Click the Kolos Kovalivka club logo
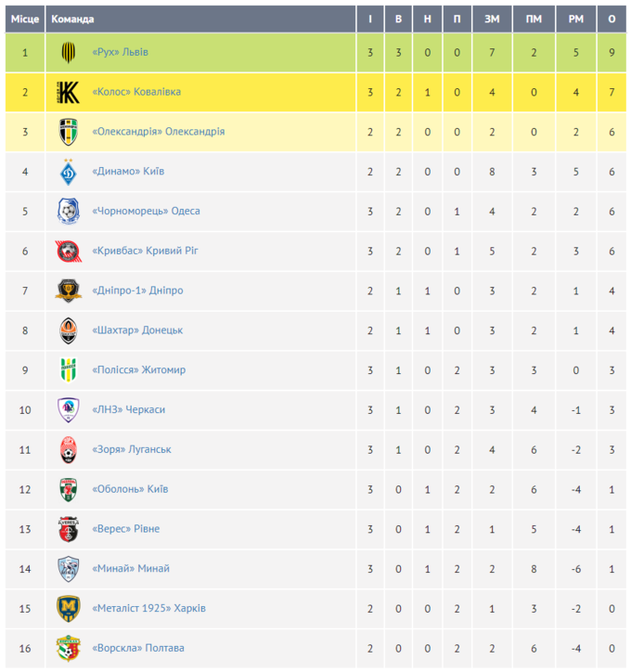Screen dimensions: 631x672 (x=69, y=92)
